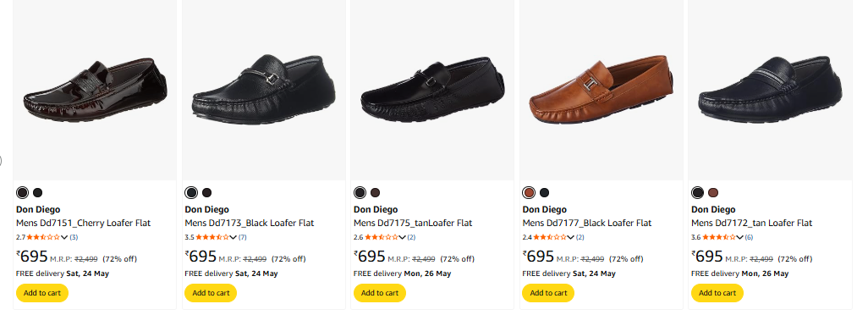Click navy striped loafer product photo

coord(770,91)
